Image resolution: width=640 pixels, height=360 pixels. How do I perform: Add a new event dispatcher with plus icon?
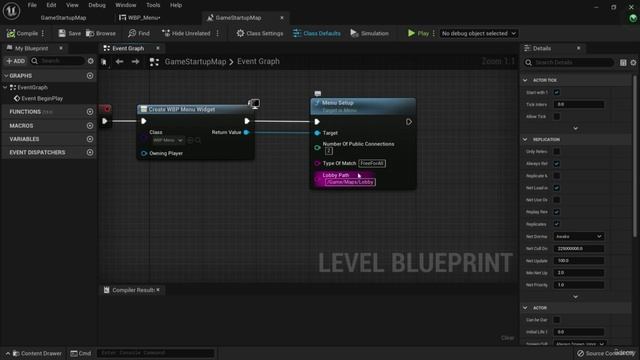[90, 152]
